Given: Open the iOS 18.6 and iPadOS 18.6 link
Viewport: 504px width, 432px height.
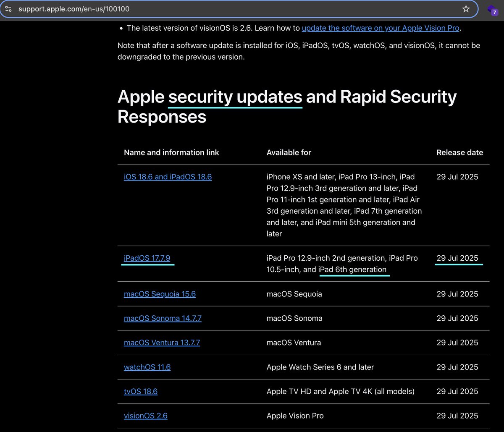Looking at the screenshot, I should click(x=168, y=177).
